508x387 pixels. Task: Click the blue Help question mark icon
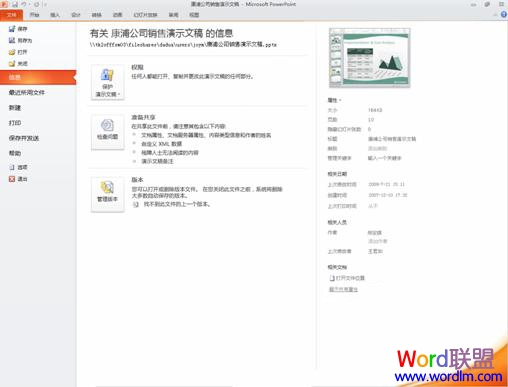pyautogui.click(x=504, y=15)
